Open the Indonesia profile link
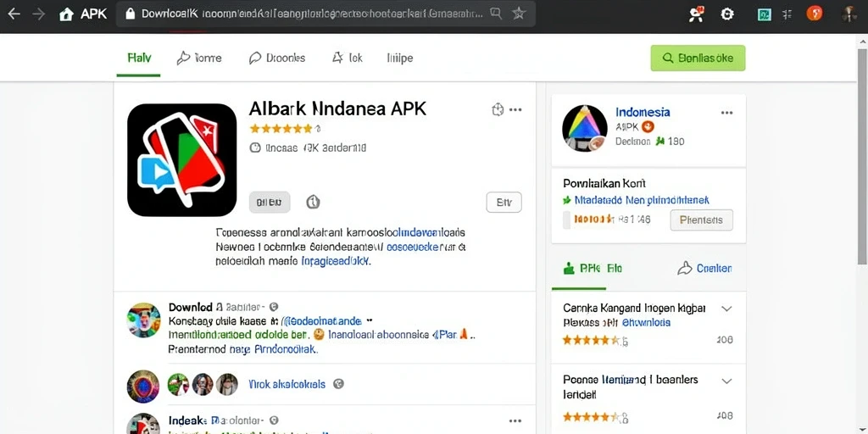Image resolution: width=868 pixels, height=434 pixels. coord(643,113)
